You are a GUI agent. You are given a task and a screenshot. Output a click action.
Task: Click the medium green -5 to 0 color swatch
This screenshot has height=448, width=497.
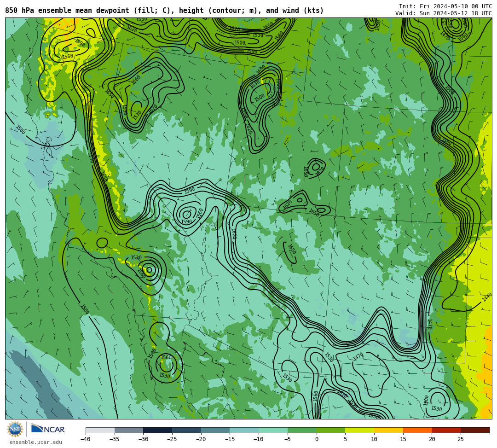tap(302, 430)
